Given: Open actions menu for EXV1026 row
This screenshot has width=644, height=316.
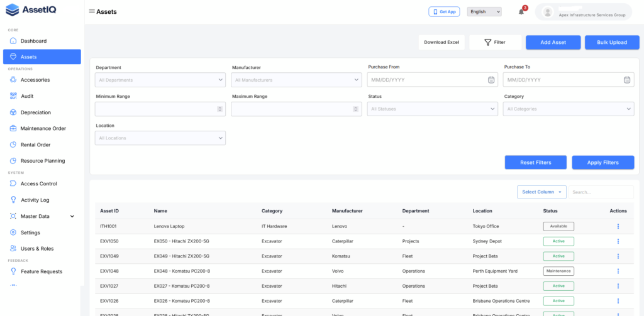Looking at the screenshot, I should [618, 301].
